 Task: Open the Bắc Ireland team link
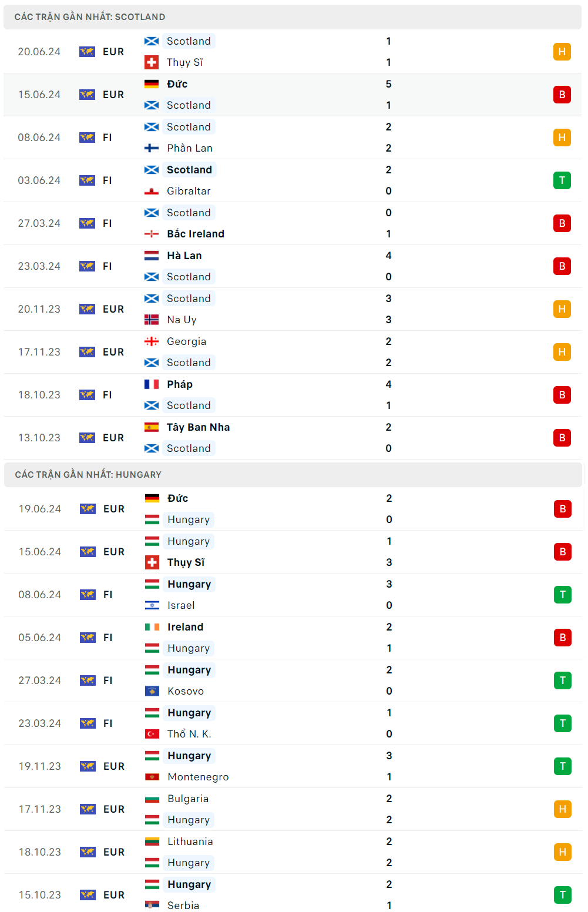pos(196,234)
